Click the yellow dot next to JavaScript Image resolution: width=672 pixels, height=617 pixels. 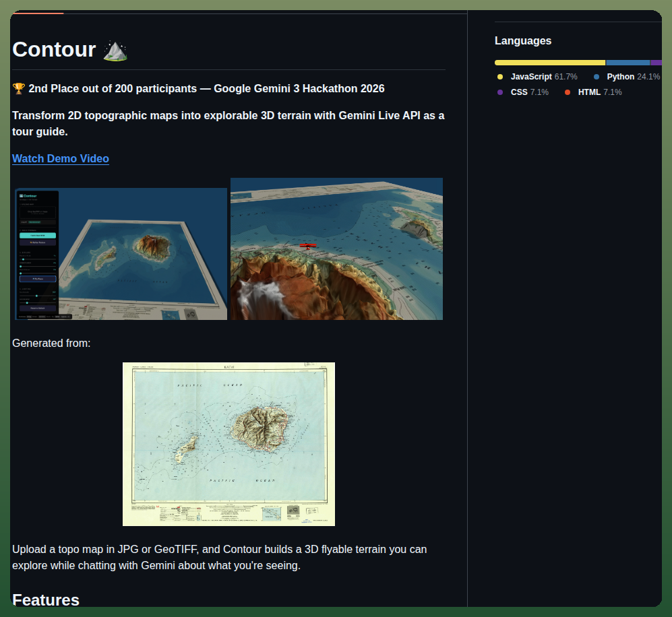pos(499,77)
